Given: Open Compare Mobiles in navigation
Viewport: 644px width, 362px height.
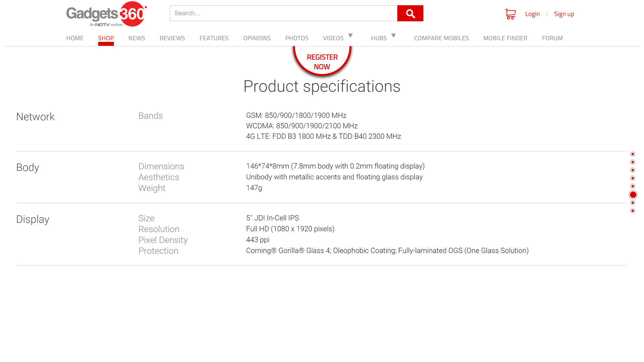Looking at the screenshot, I should coord(441,38).
